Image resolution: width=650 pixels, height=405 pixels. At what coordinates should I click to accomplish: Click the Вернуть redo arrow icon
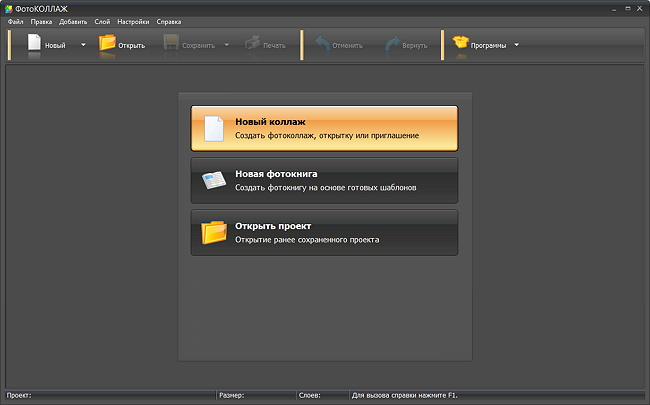pos(393,44)
